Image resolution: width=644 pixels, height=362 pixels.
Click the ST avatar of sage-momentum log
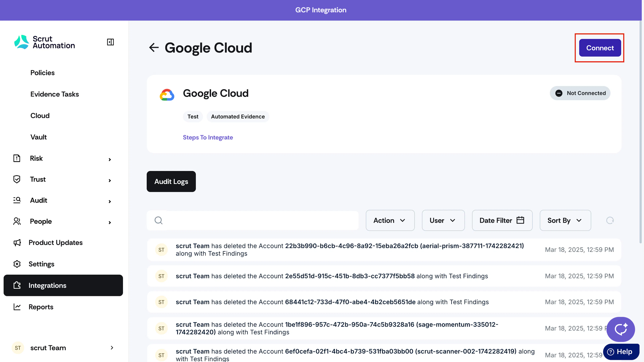pyautogui.click(x=161, y=328)
